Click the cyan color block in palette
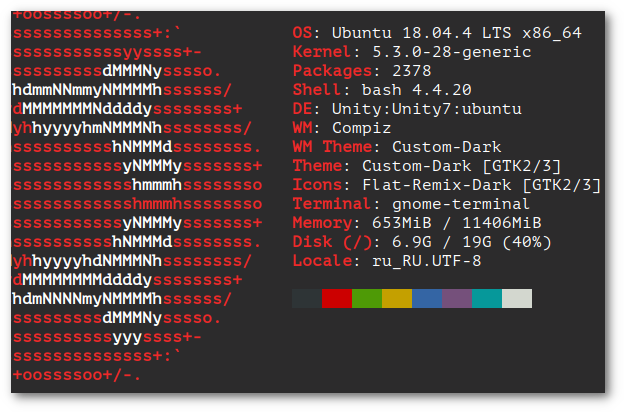Viewport: 624px width, 412px height. click(x=487, y=298)
